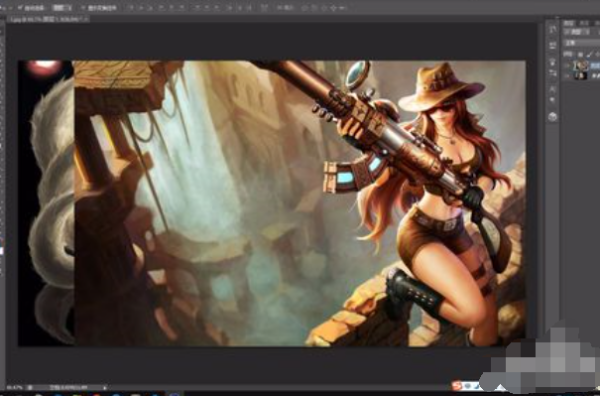The width and height of the screenshot is (600, 396).
Task: Click the zoom percentage field in status bar
Action: [13, 388]
